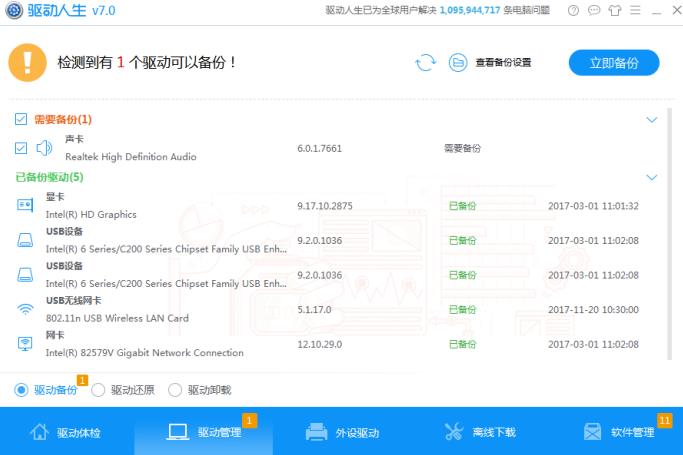
Task: Click the 2017-11-20 10:30:00 backup time
Action: tap(593, 310)
